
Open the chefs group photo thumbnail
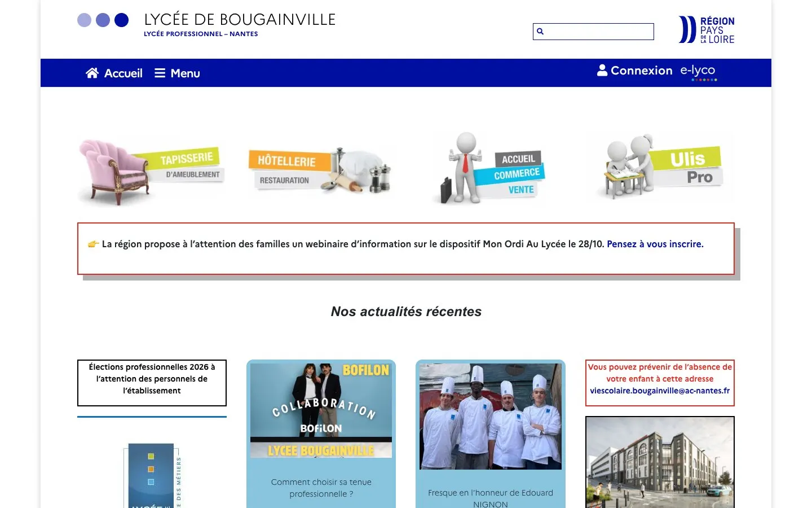[491, 417]
